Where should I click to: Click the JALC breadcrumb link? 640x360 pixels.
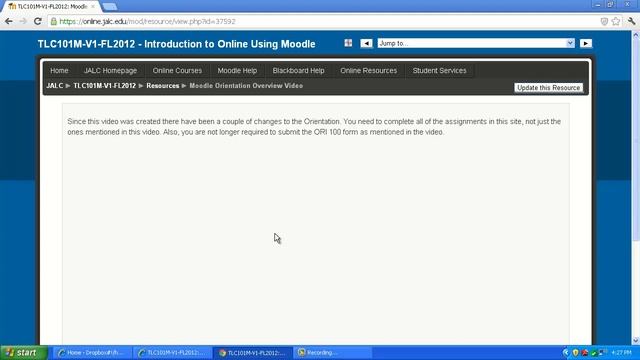[x=55, y=86]
